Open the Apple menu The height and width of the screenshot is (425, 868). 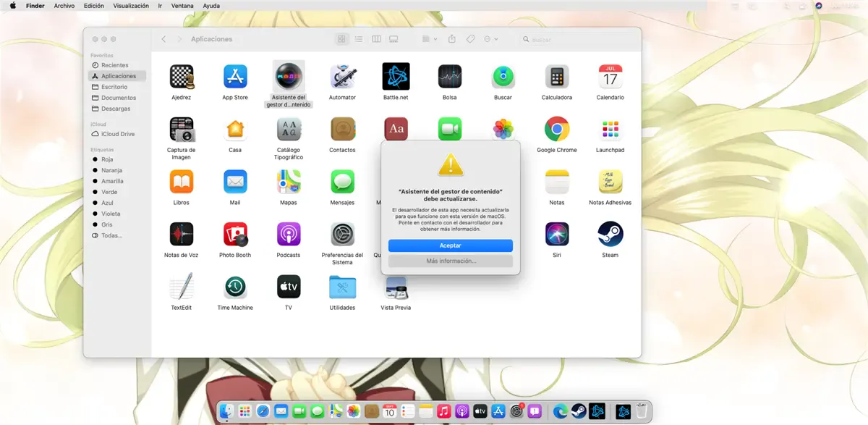(12, 6)
